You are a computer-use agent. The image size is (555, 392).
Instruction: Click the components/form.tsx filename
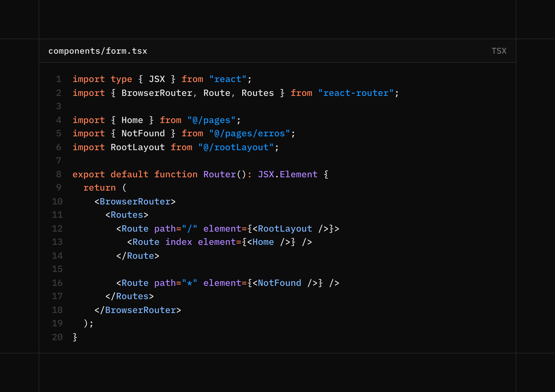pos(98,51)
